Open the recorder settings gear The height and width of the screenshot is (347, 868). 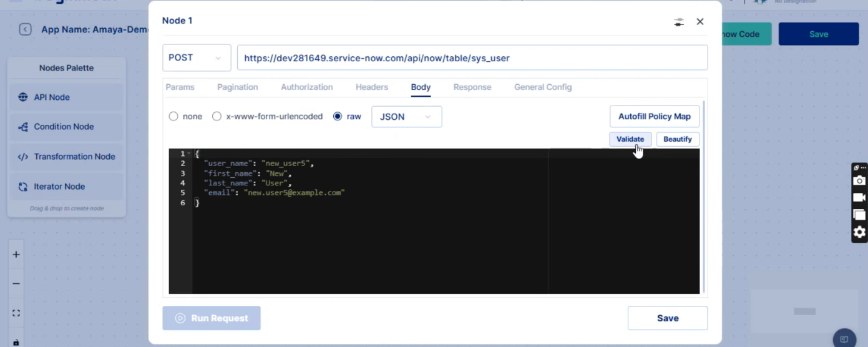[x=859, y=232]
